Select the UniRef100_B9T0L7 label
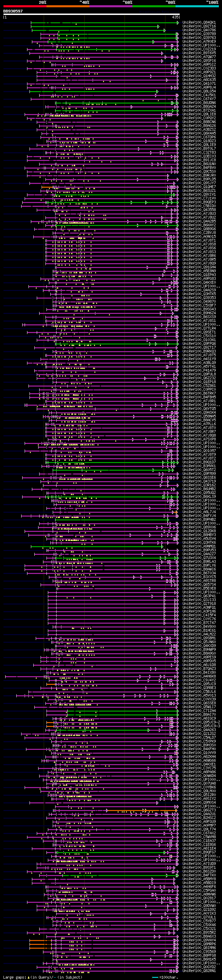Image resolution: width=222 pixels, height=980 pixels. pos(199,148)
